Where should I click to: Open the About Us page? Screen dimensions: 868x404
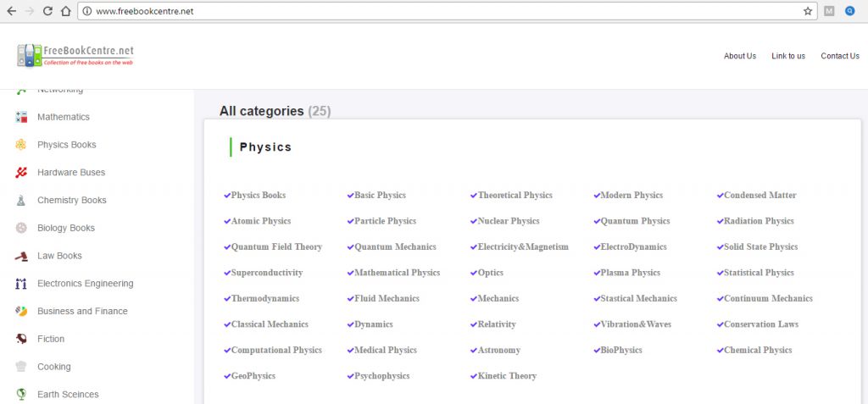tap(739, 56)
